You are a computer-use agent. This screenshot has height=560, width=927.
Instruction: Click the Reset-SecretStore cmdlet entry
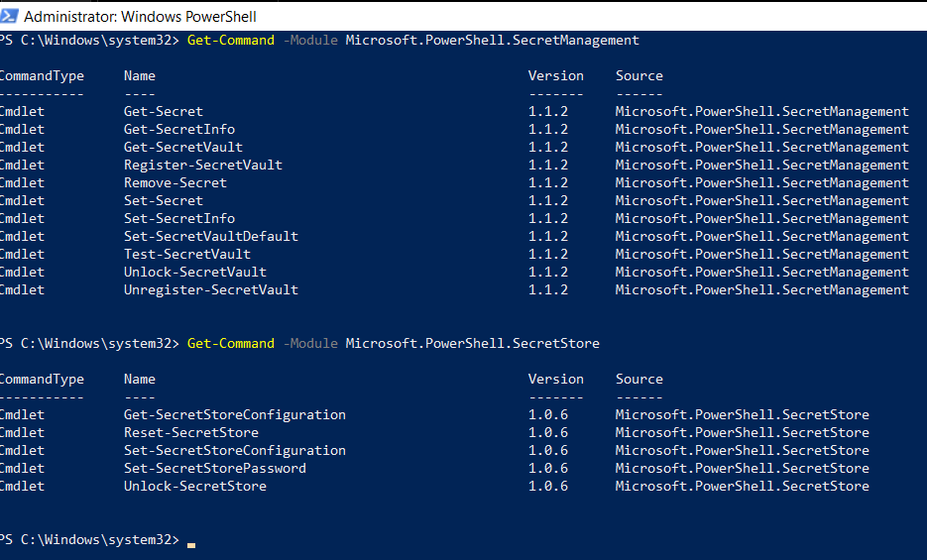(x=191, y=433)
